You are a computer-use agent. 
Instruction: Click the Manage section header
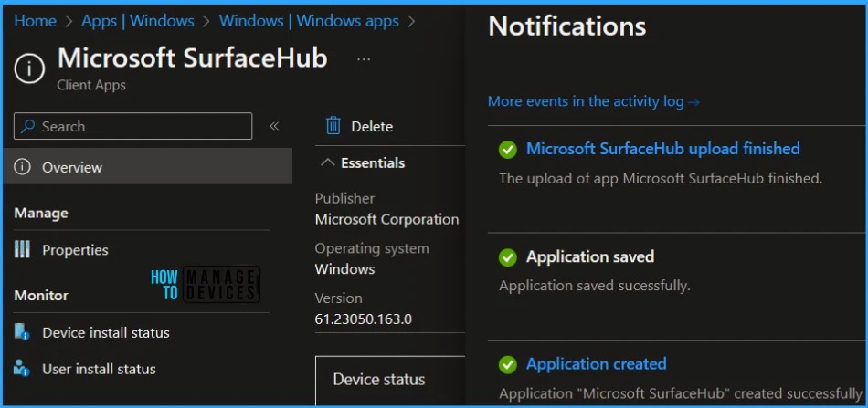point(41,213)
